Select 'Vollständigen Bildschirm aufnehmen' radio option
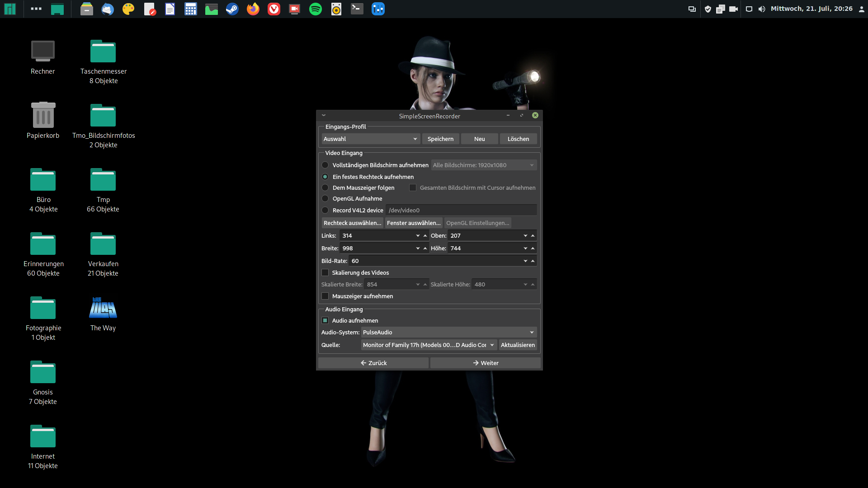The width and height of the screenshot is (868, 488). pos(325,165)
